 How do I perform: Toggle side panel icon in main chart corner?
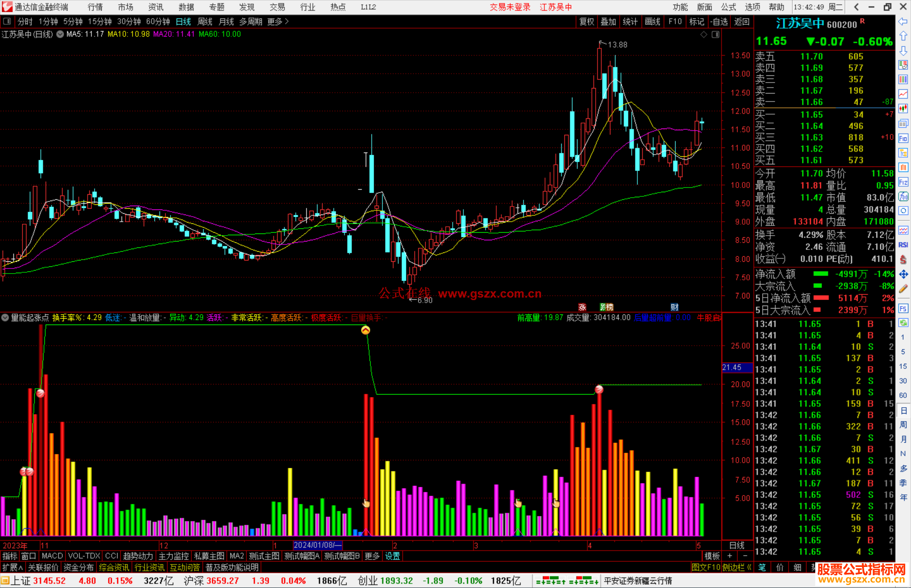pyautogui.click(x=716, y=35)
